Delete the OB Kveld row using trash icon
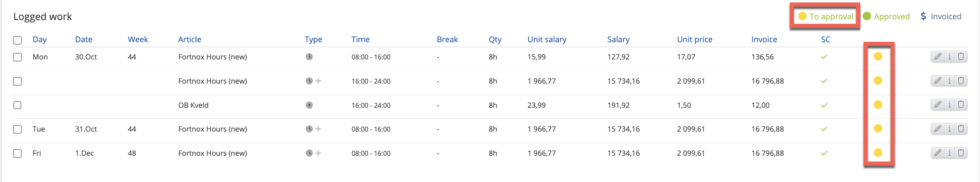The width and height of the screenshot is (980, 182). coord(961,105)
